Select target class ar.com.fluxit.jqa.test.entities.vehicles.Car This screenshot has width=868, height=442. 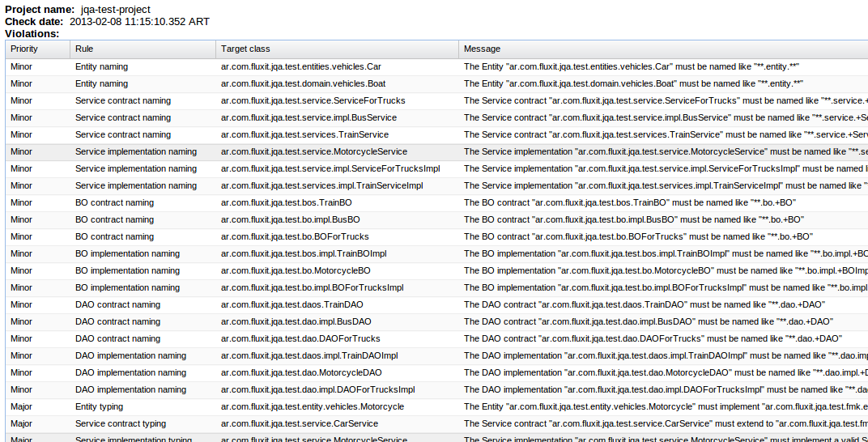301,66
